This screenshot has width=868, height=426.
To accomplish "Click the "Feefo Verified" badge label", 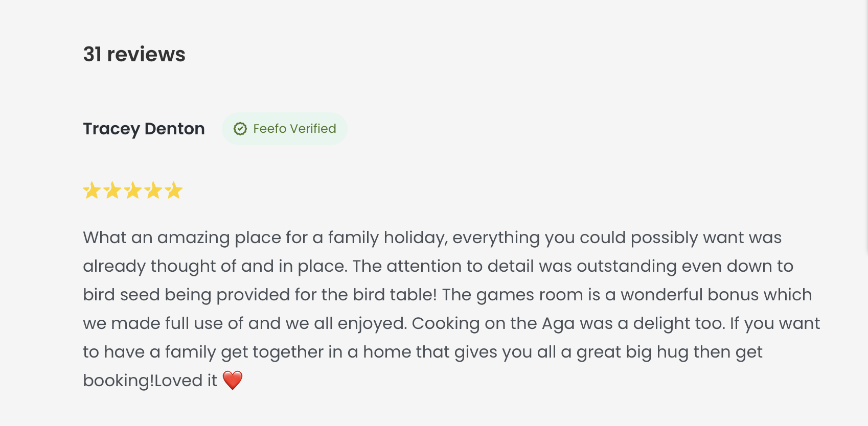I will pyautogui.click(x=294, y=129).
